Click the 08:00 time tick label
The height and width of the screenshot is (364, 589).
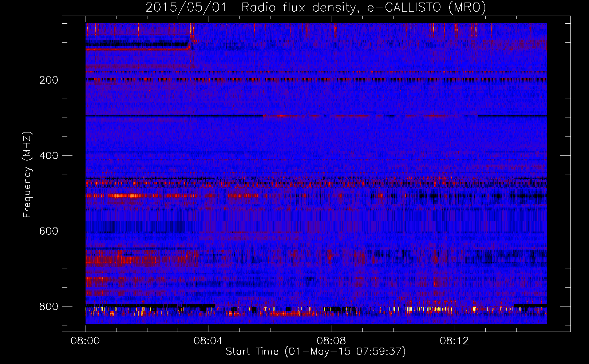(85, 341)
